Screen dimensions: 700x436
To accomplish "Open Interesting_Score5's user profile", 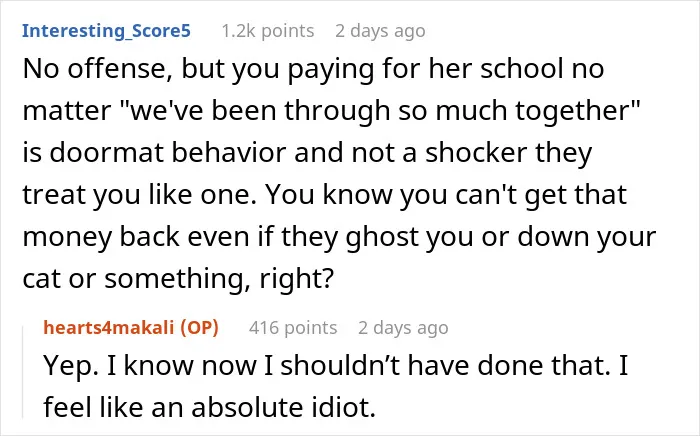I will (x=106, y=31).
